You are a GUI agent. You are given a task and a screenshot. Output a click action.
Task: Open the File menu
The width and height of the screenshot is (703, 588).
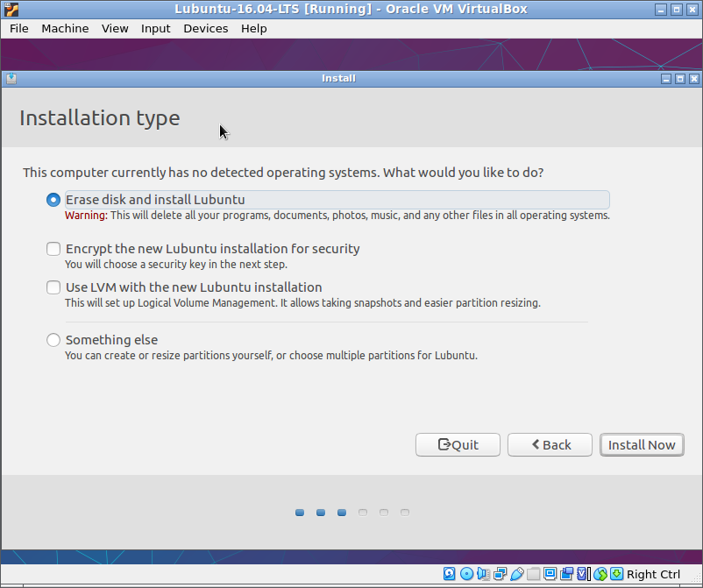point(19,29)
